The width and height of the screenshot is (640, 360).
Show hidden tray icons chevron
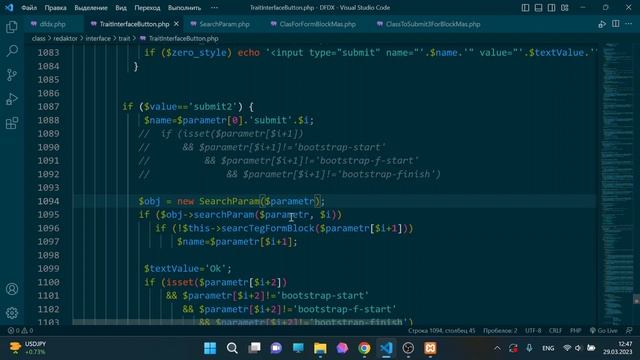[497, 348]
